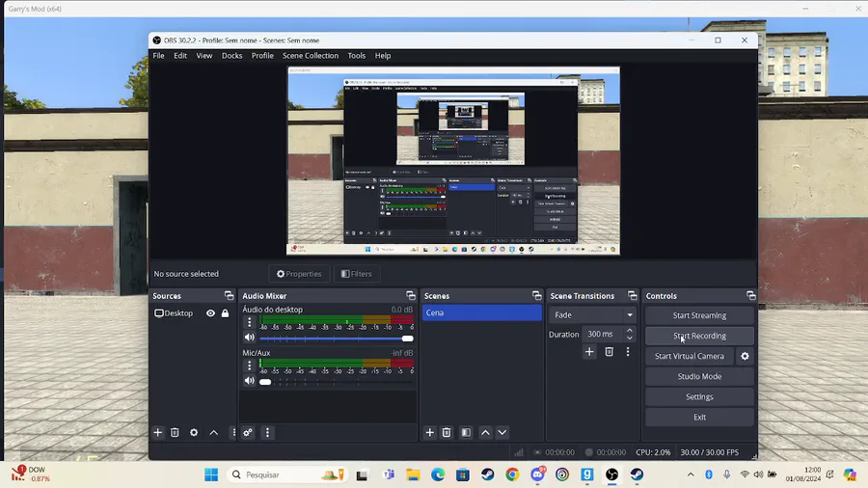
Task: Click the Filters button
Action: pyautogui.click(x=357, y=274)
